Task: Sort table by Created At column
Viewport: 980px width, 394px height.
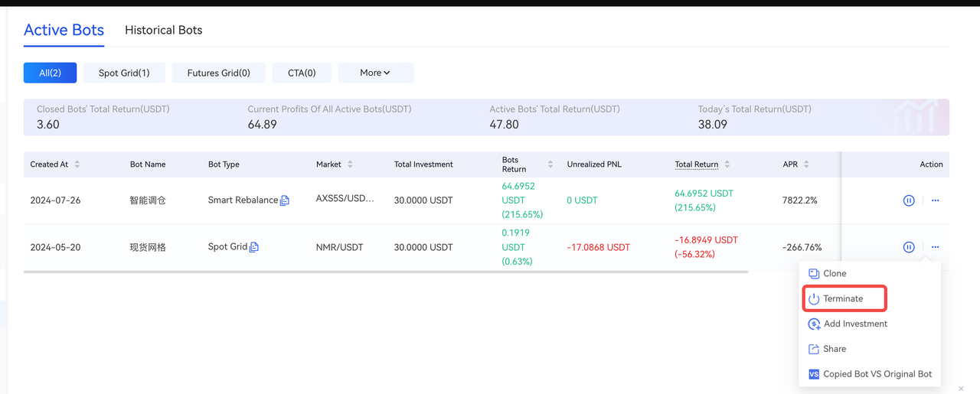Action: tap(77, 164)
